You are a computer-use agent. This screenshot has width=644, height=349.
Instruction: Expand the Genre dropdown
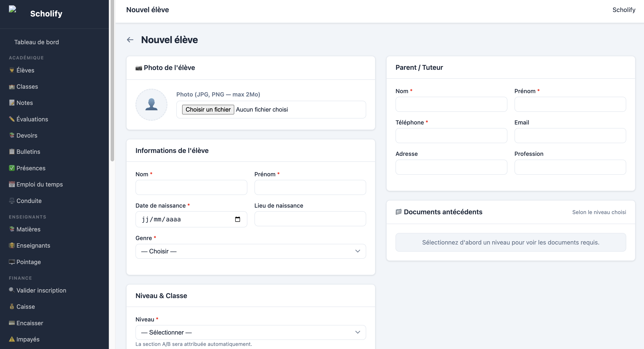pos(251,251)
